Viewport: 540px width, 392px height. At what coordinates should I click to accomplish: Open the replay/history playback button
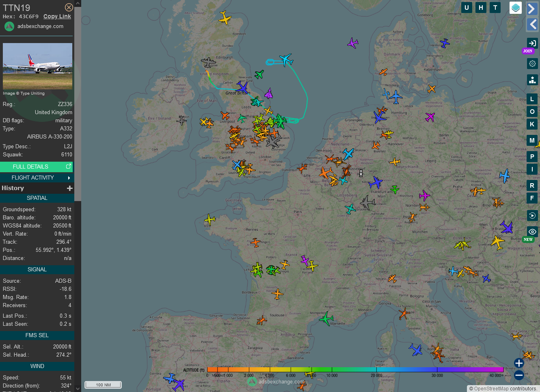tap(532, 215)
